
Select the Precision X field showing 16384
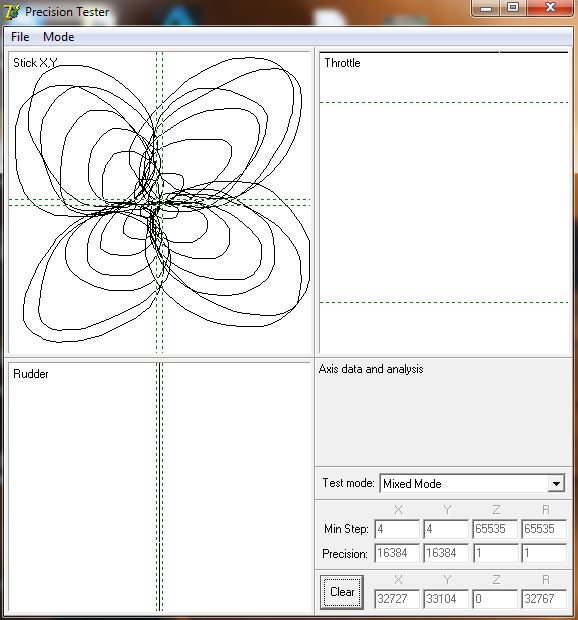coord(397,553)
